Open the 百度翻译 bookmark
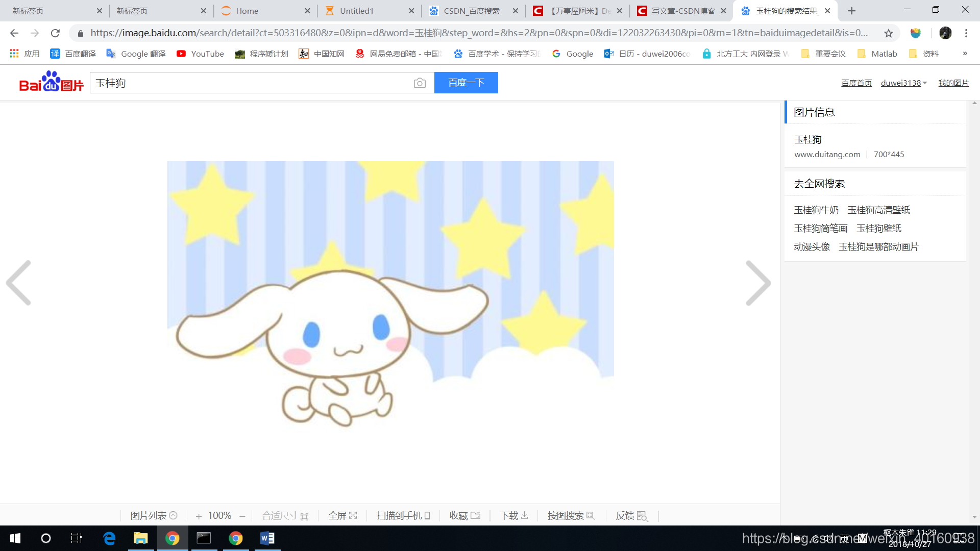 73,54
